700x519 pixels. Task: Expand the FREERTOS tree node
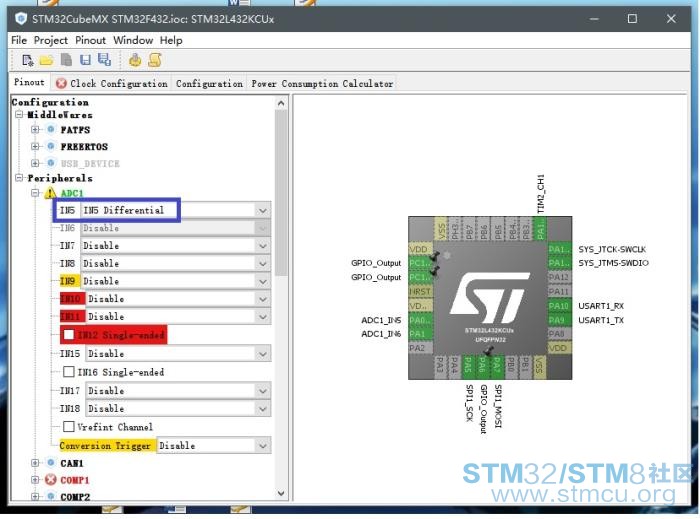[35, 146]
